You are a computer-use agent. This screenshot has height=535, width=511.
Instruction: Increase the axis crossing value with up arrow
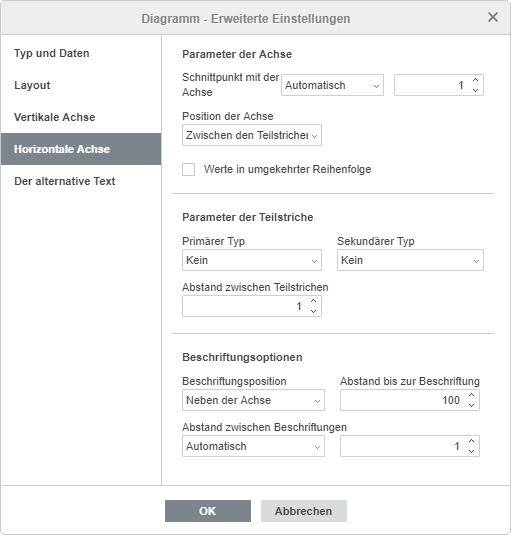(x=475, y=80)
